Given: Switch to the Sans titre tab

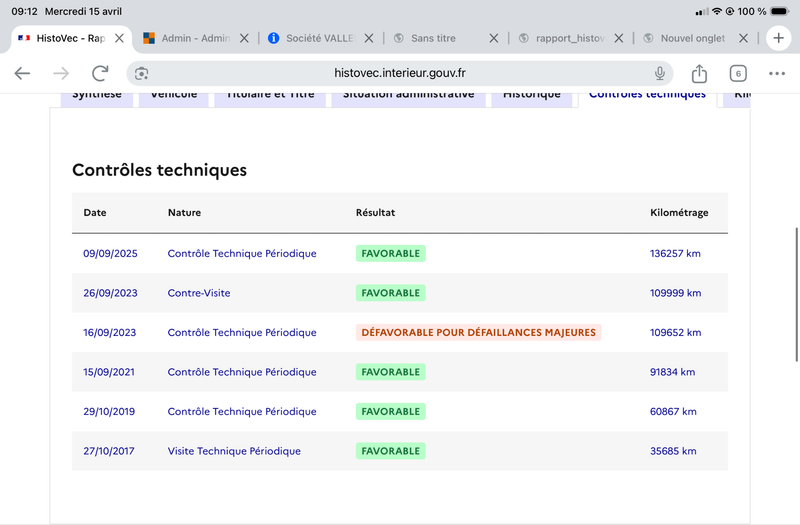Looking at the screenshot, I should coord(434,38).
